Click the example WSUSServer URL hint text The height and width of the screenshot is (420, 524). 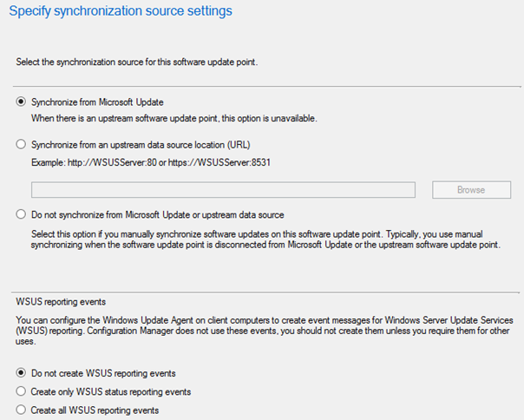click(151, 162)
